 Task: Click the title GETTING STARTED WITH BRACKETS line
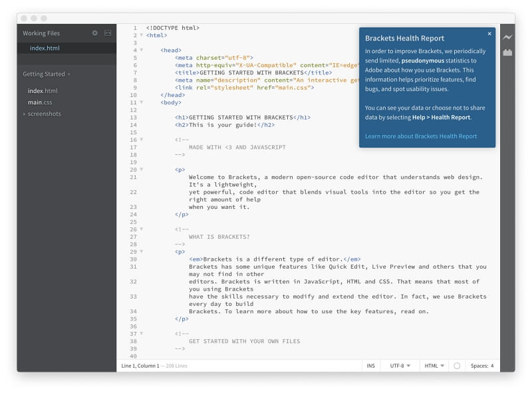tap(253, 72)
